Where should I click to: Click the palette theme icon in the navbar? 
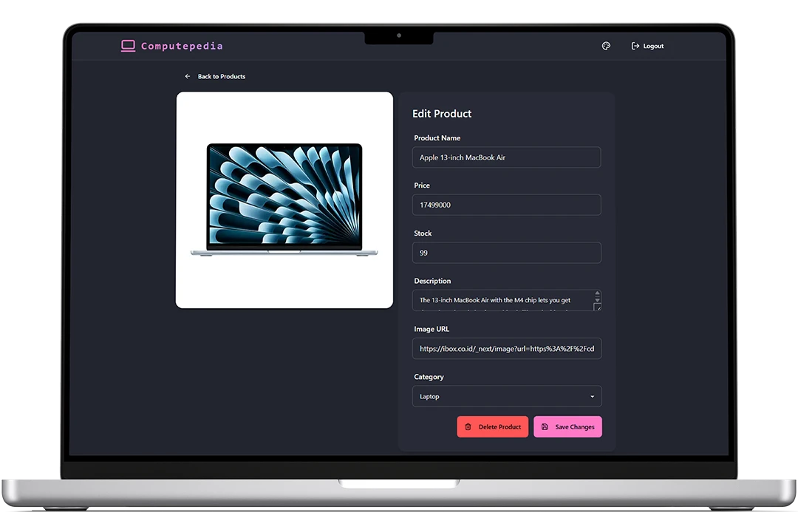(606, 46)
